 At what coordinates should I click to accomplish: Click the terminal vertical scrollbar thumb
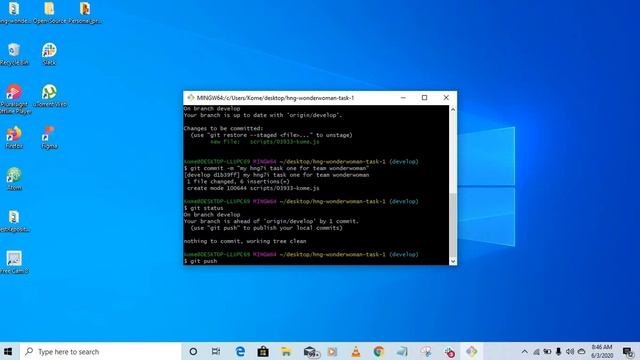[453, 224]
